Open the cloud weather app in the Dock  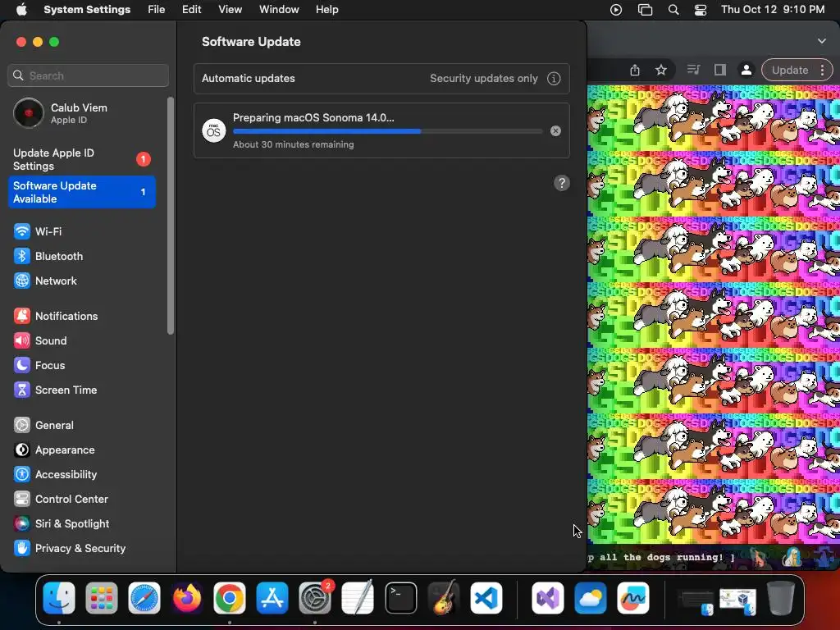591,598
